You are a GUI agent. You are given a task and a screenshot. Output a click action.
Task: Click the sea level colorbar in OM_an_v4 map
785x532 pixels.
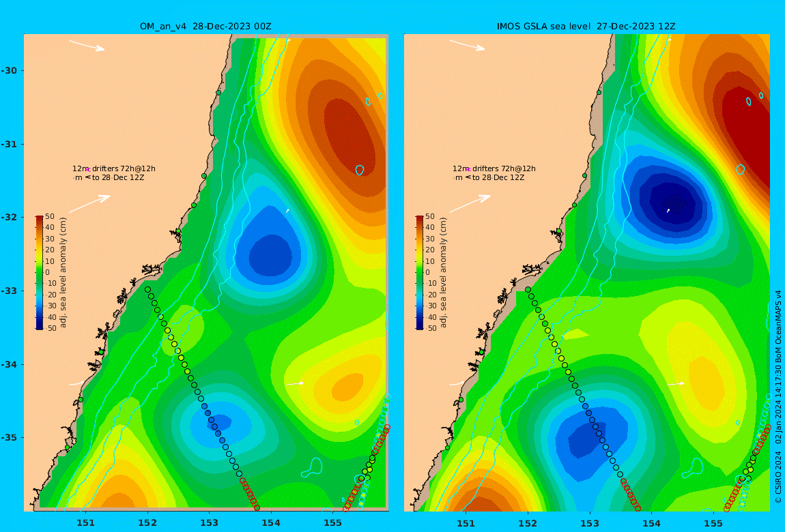click(x=39, y=273)
